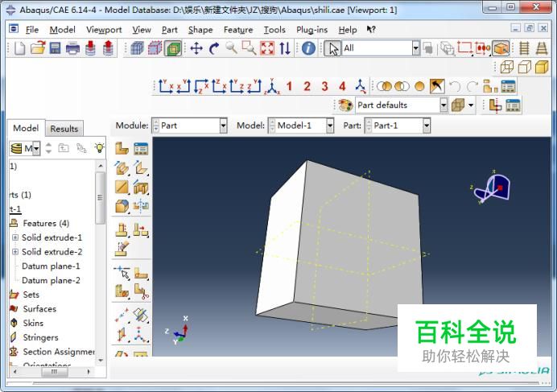
Task: Click the Auto-Fit View icon
Action: (267, 48)
